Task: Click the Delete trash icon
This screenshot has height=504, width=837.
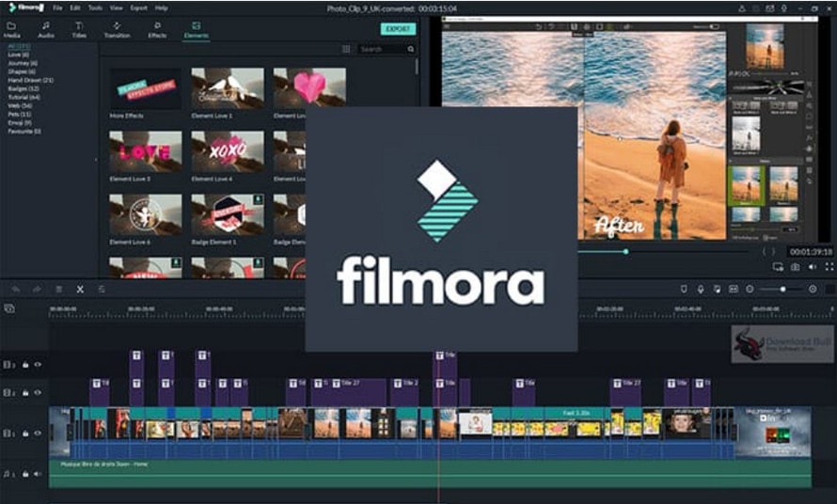Action: click(58, 290)
